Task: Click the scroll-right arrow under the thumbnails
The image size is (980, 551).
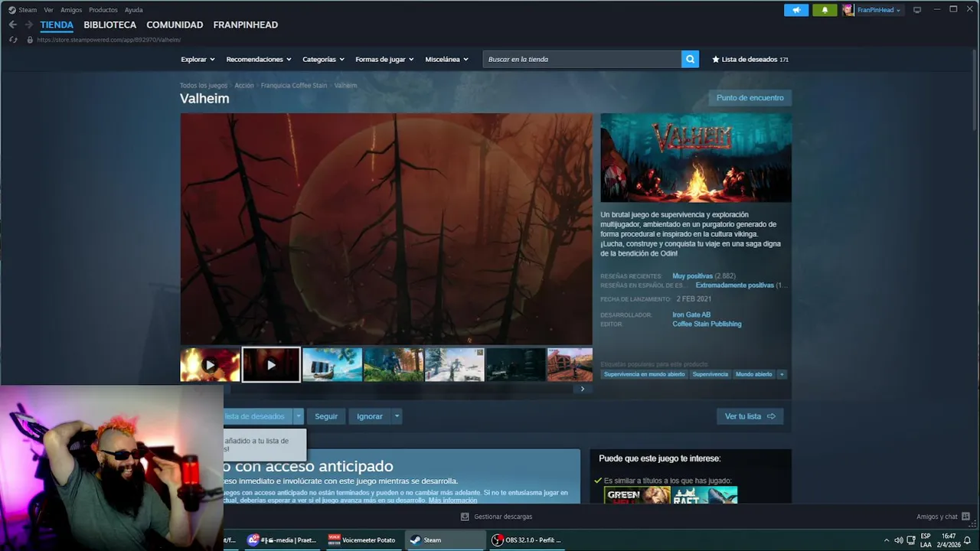Action: click(582, 389)
